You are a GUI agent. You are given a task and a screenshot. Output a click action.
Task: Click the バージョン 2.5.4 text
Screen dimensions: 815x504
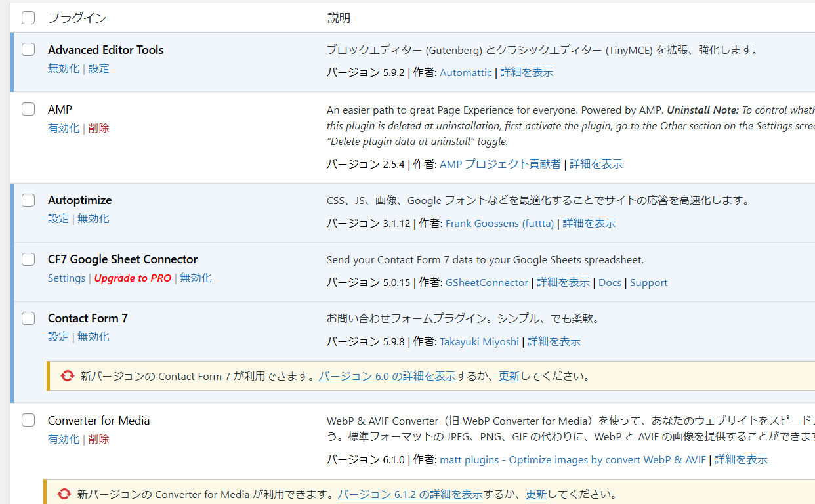(366, 164)
